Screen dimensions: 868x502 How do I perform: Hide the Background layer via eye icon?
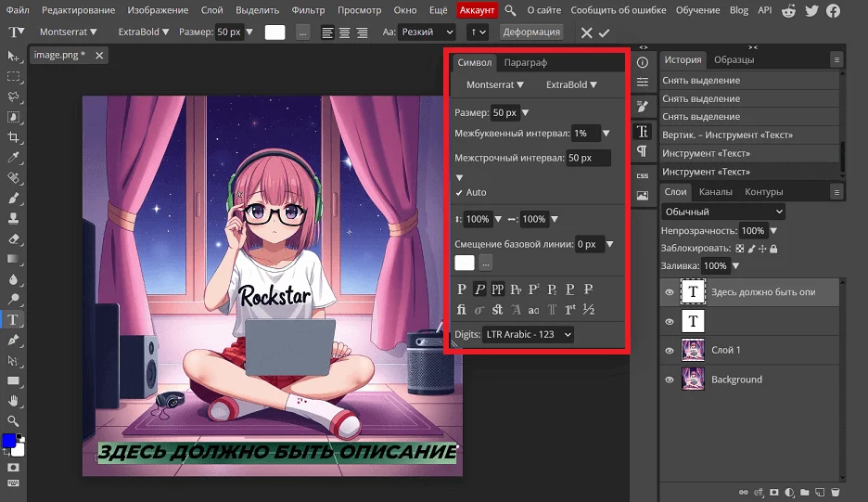click(x=670, y=380)
